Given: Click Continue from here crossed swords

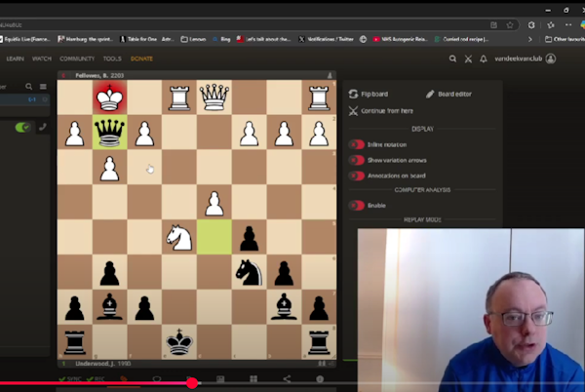Looking at the screenshot, I should [353, 111].
